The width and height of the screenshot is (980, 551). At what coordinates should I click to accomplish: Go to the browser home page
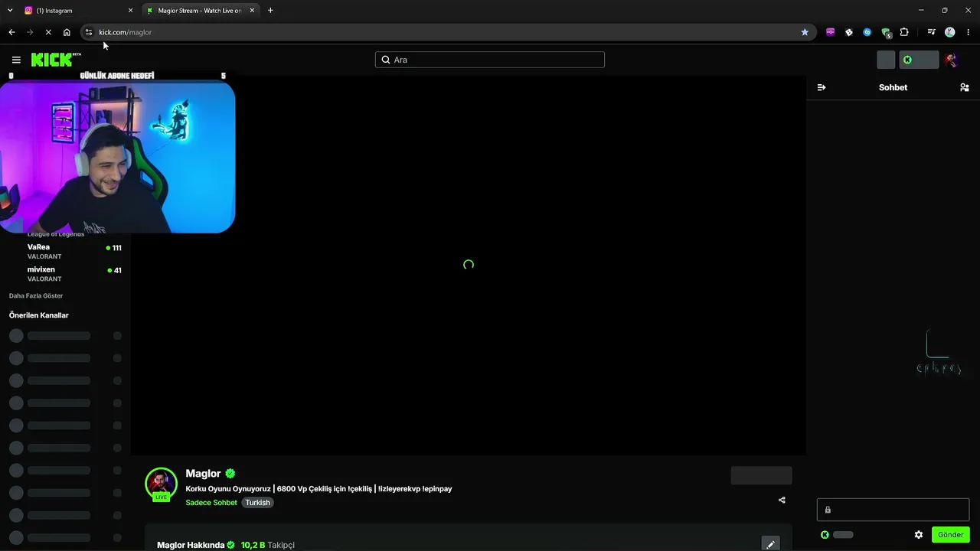(x=67, y=32)
